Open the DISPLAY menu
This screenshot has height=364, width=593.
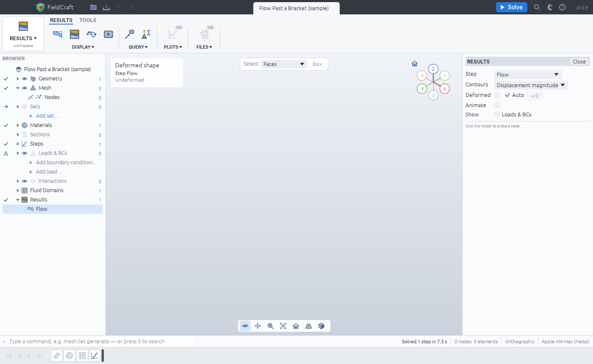tap(83, 47)
